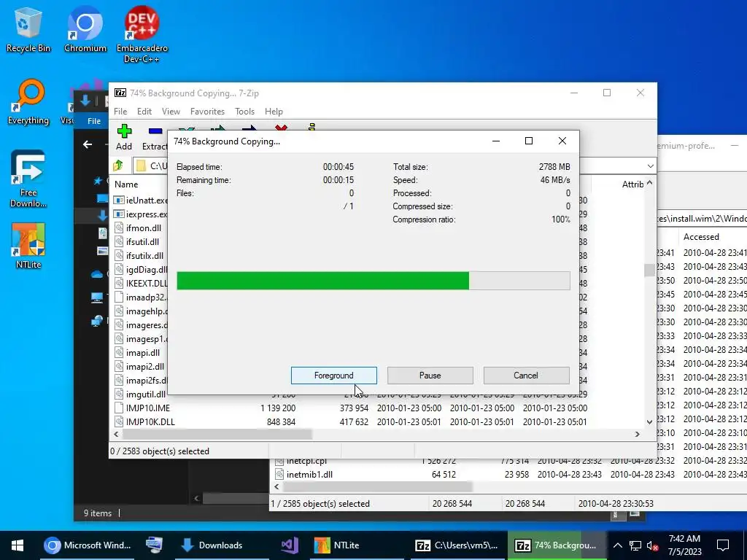Switch to Microsoft Windows Chromium taskbar item
This screenshot has width=747, height=560.
tap(88, 545)
